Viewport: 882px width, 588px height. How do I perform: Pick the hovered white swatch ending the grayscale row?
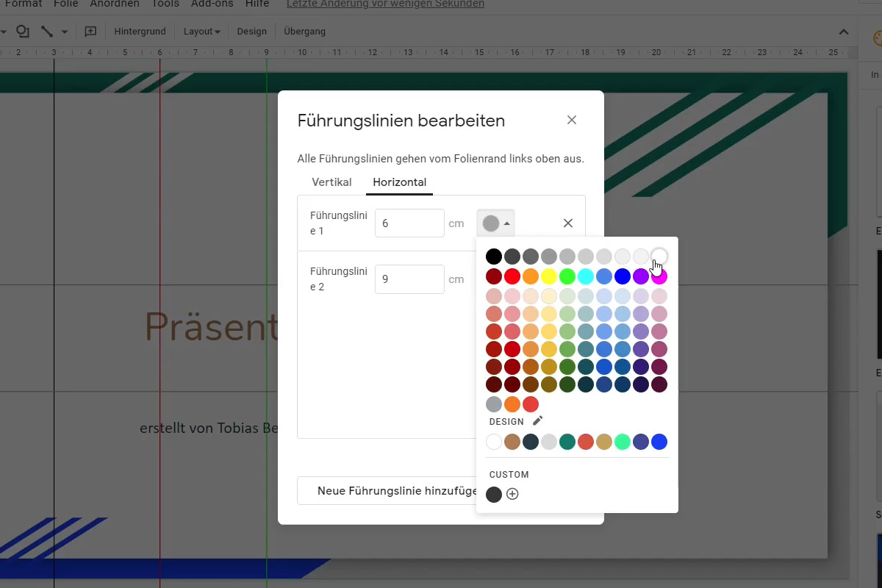tap(659, 257)
